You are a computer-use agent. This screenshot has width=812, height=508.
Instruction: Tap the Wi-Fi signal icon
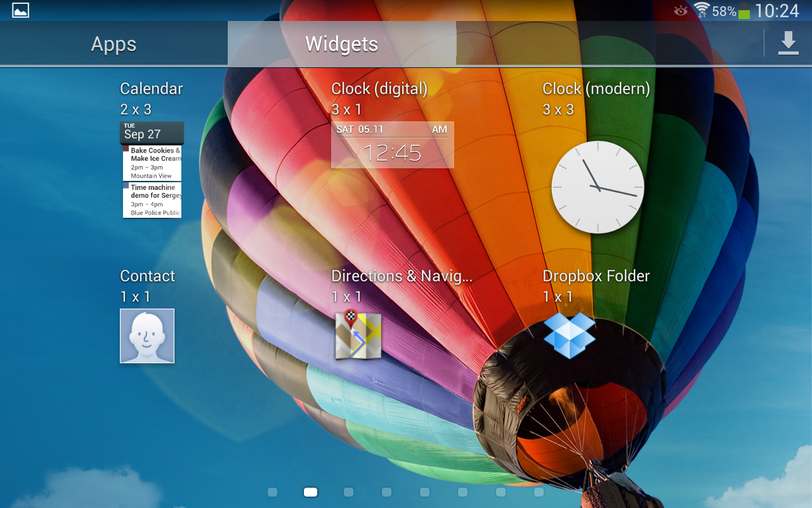701,10
